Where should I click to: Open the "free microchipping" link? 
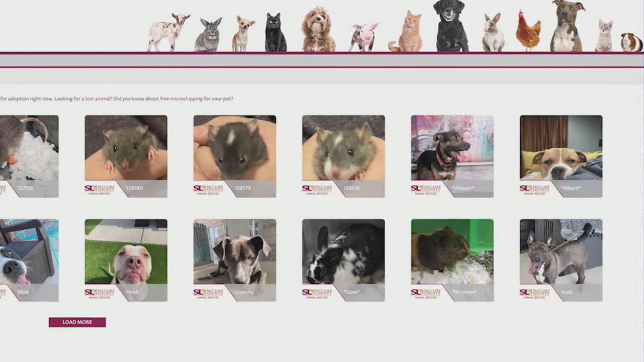[x=181, y=99]
